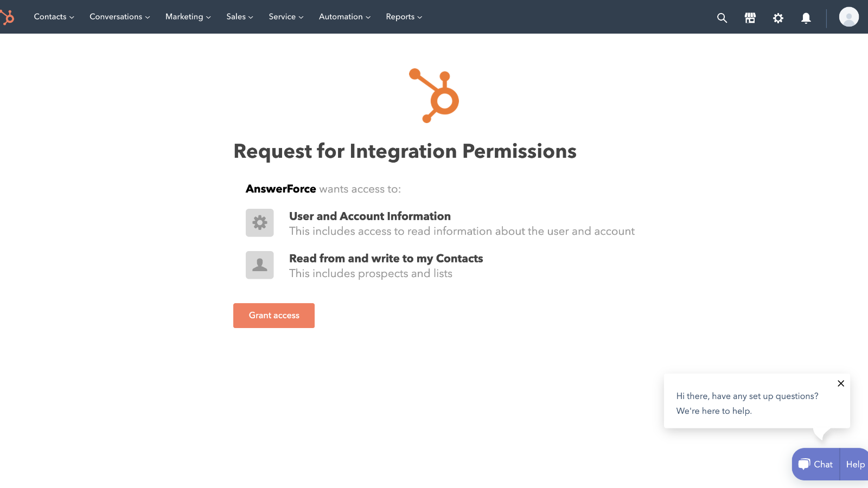Click the Grant access button
Viewport: 868px width, 488px height.
[273, 315]
